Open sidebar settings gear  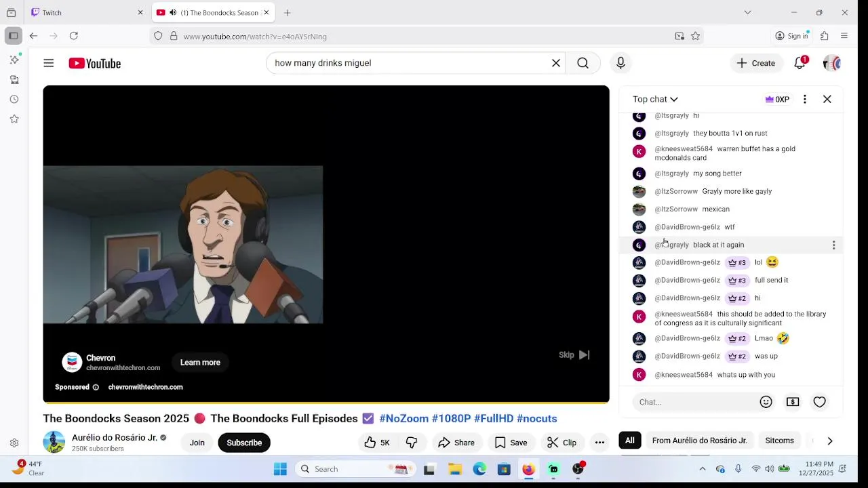[14, 443]
